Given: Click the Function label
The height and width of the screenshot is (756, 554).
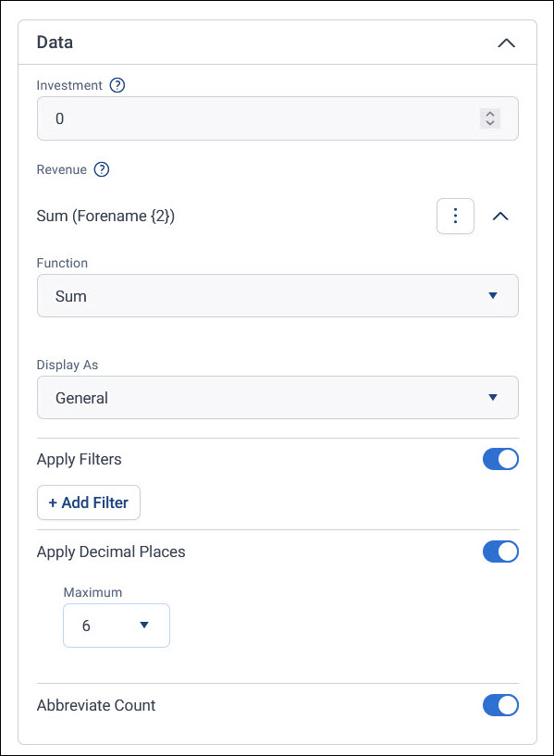Looking at the screenshot, I should (62, 263).
